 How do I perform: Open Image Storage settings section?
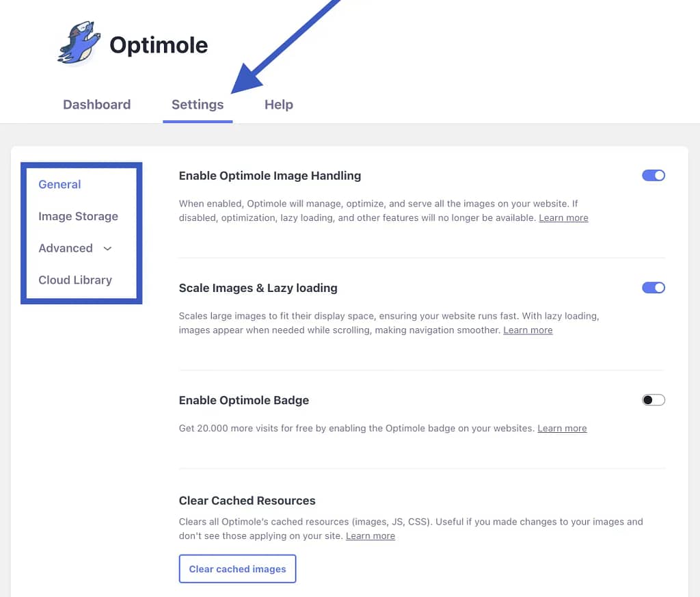pos(78,216)
